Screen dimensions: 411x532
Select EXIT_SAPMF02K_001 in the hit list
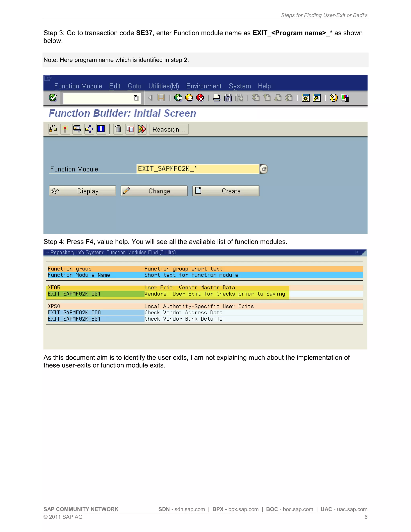[x=96, y=294]
